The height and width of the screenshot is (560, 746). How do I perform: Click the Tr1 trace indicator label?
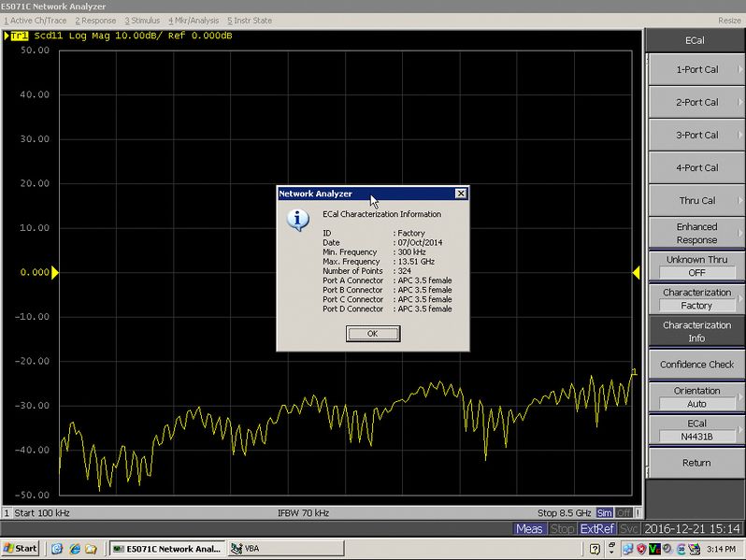[x=19, y=36]
